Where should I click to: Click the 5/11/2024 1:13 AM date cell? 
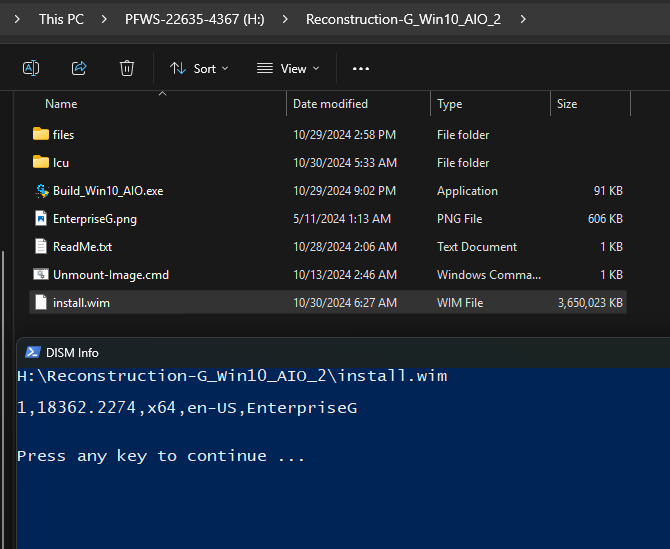[x=342, y=219]
